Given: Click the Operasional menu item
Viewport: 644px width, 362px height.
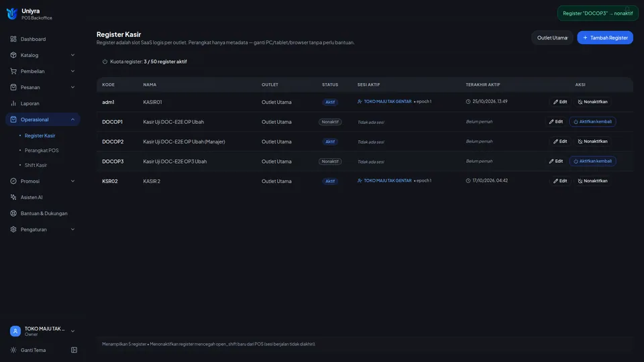Looking at the screenshot, I should tap(43, 119).
